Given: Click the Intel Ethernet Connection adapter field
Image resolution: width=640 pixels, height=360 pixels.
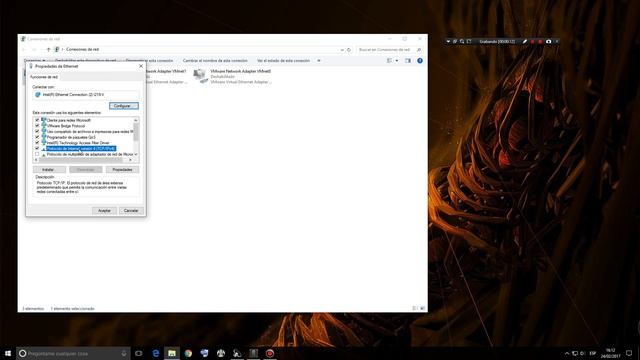Looking at the screenshot, I should pyautogui.click(x=86, y=95).
